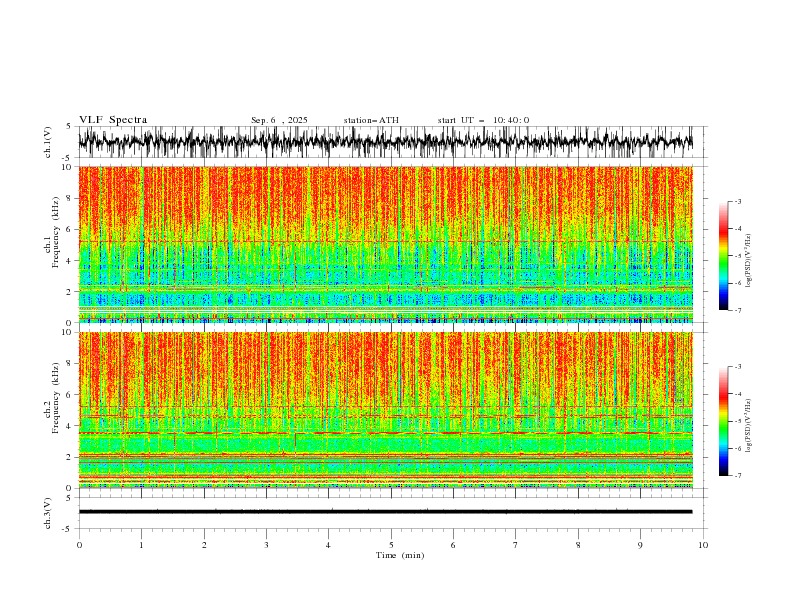Click the "-5" volt tick on ch.3(V) axis
This screenshot has height=612, width=792.
click(x=67, y=529)
